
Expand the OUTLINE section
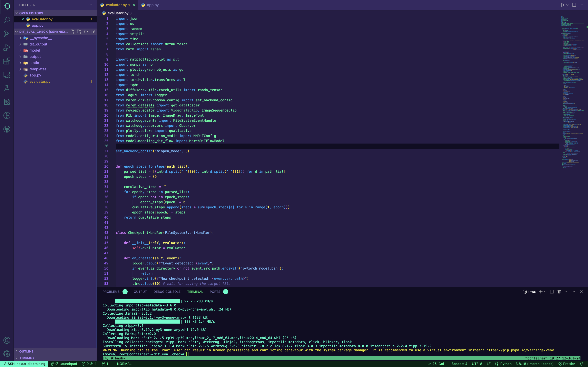(26, 351)
